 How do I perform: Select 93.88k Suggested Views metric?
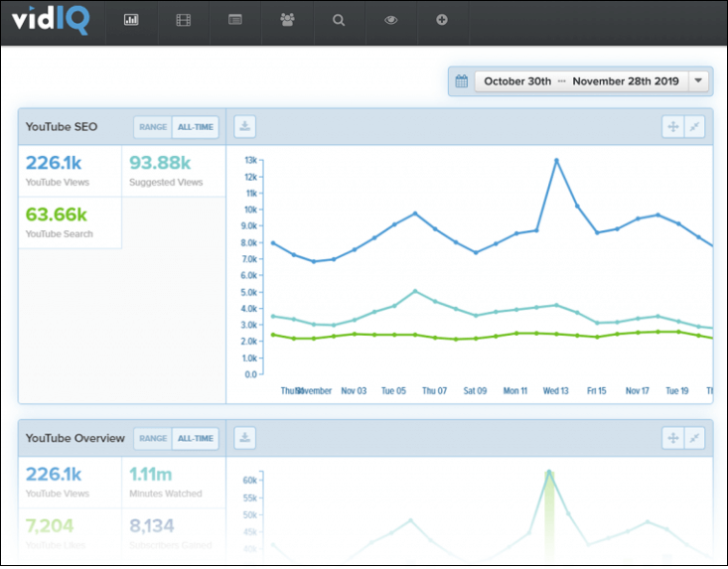tap(174, 171)
